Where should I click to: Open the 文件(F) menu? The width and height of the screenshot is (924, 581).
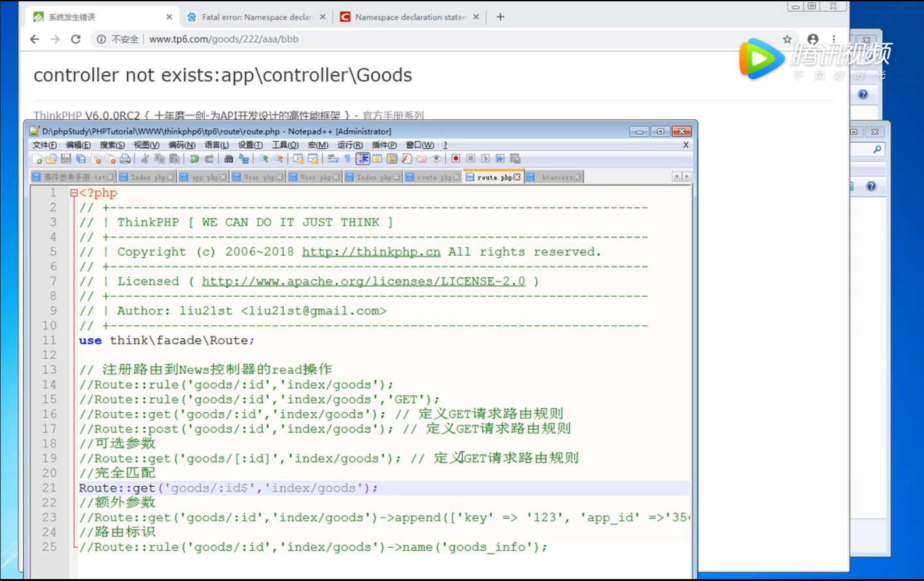[x=44, y=145]
